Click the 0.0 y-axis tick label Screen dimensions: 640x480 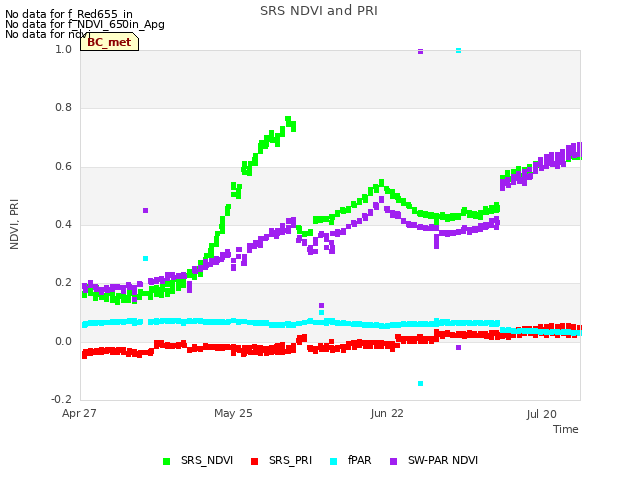click(x=63, y=341)
